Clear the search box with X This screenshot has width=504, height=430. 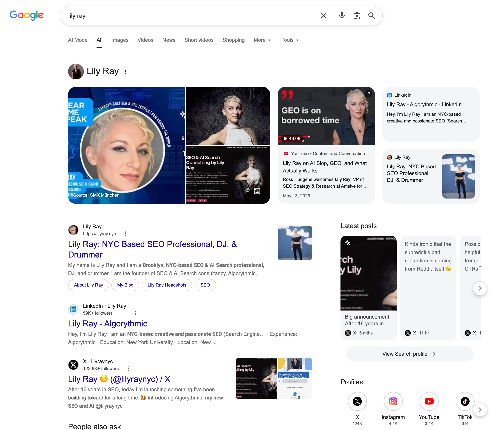click(x=323, y=16)
